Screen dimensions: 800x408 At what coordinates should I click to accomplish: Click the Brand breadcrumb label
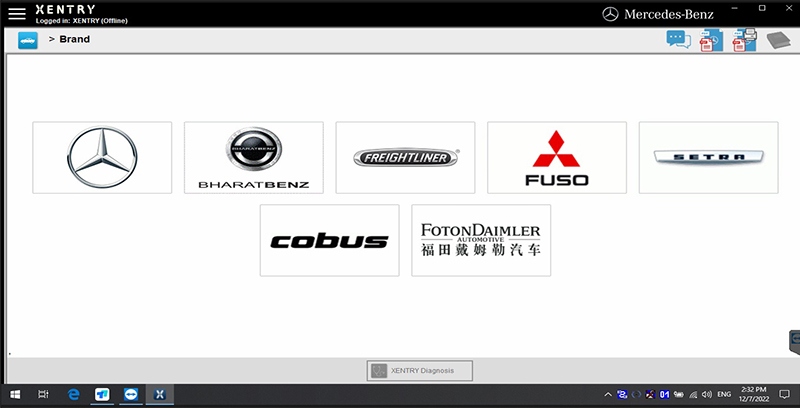74,39
